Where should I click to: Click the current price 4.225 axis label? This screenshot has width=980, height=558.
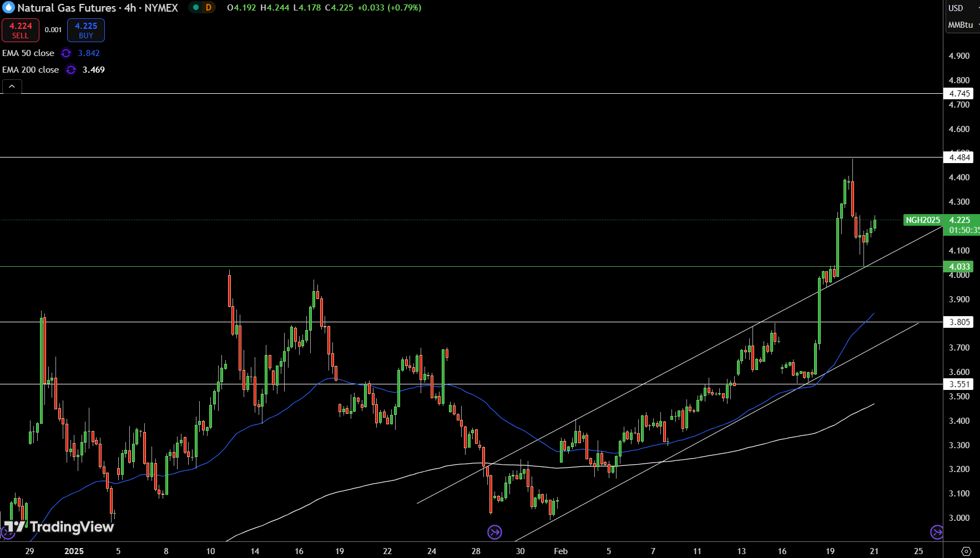point(960,220)
